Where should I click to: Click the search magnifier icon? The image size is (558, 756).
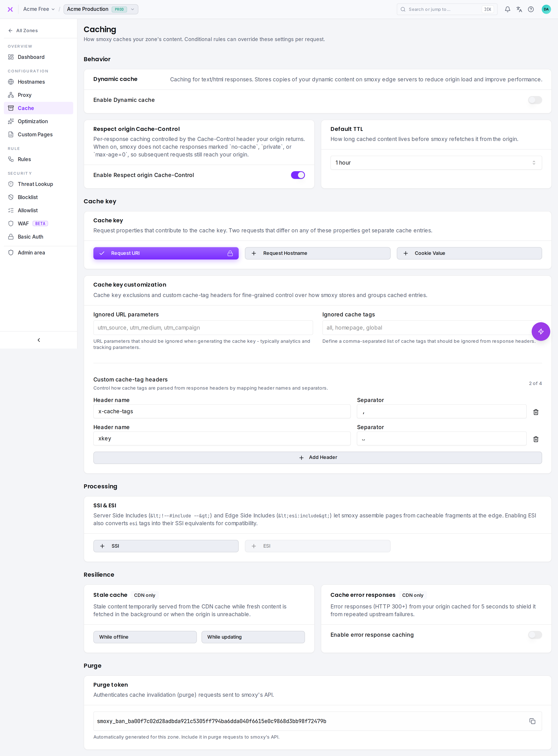click(x=403, y=9)
